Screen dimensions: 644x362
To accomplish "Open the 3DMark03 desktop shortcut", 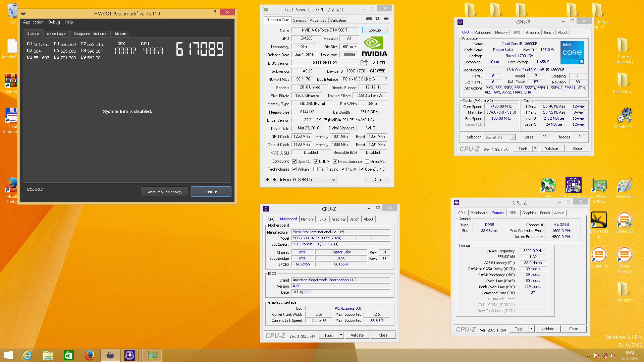I will coord(624,222).
